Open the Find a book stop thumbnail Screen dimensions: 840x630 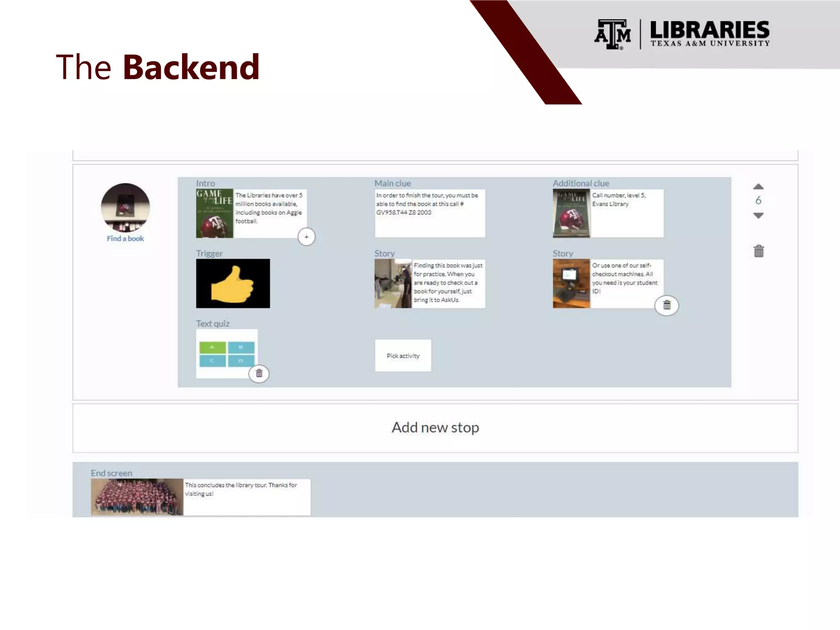click(x=126, y=208)
